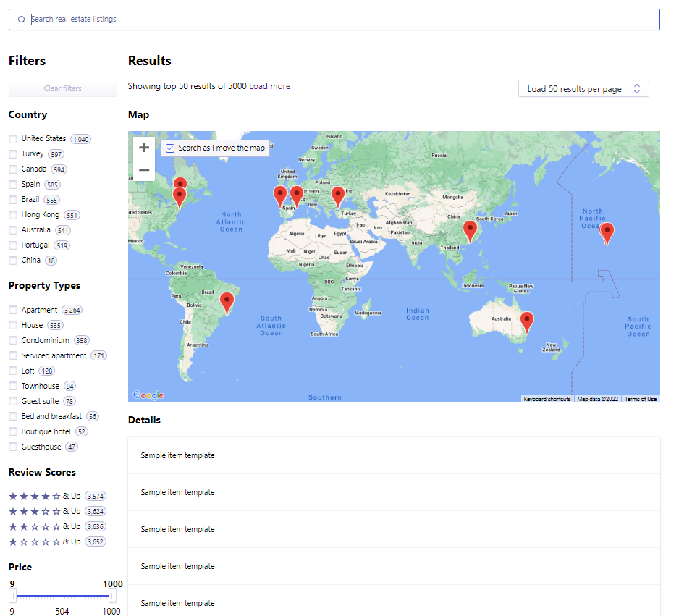Check the China country filter
The height and width of the screenshot is (616, 679).
[x=13, y=260]
